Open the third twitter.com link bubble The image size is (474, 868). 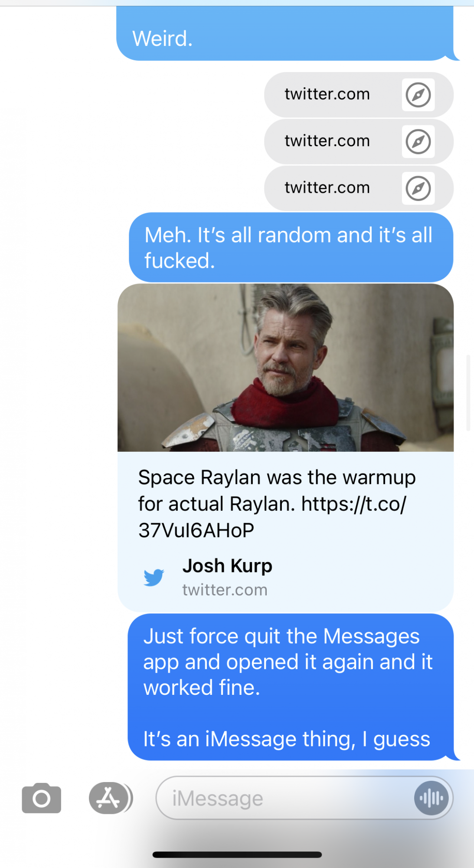[359, 188]
